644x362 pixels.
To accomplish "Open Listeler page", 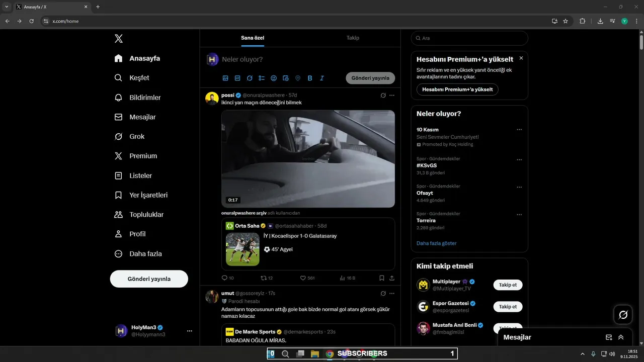I will coord(133,175).
